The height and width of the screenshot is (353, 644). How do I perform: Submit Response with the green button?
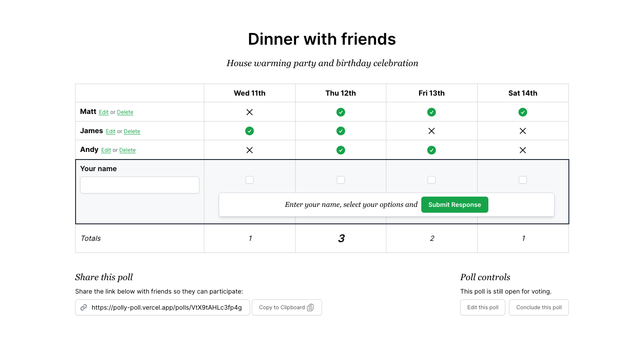click(455, 205)
